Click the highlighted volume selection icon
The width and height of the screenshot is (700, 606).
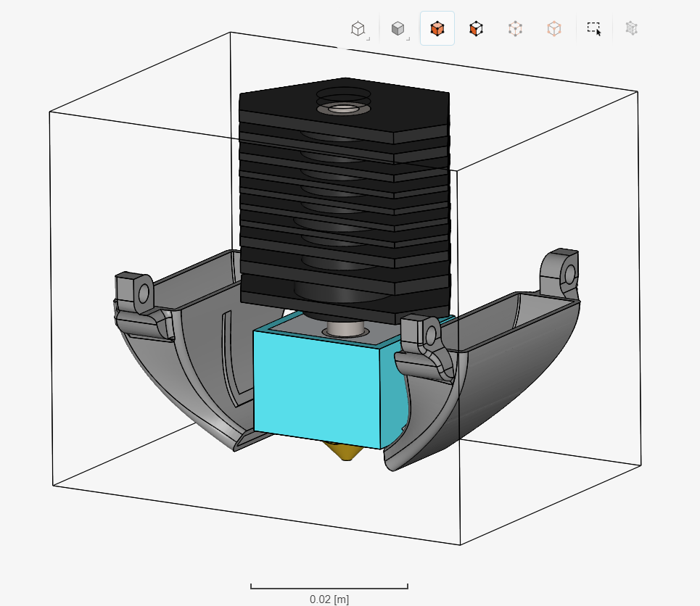[x=437, y=28]
